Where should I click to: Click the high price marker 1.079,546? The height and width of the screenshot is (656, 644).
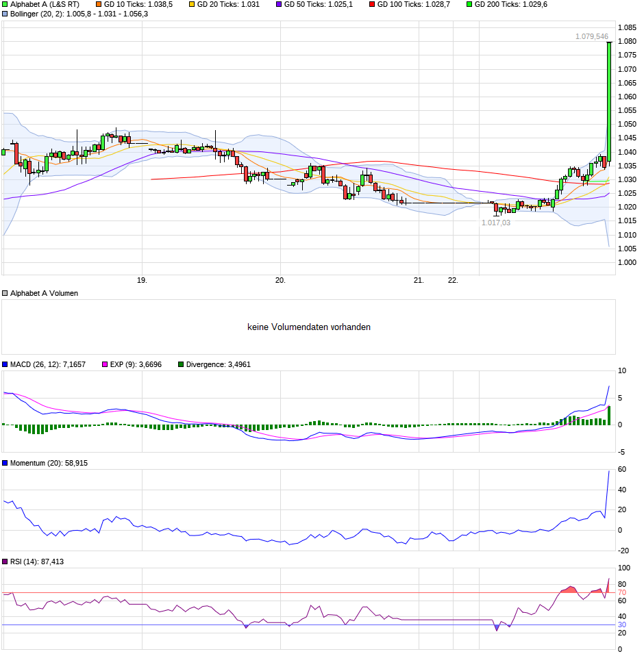click(592, 37)
